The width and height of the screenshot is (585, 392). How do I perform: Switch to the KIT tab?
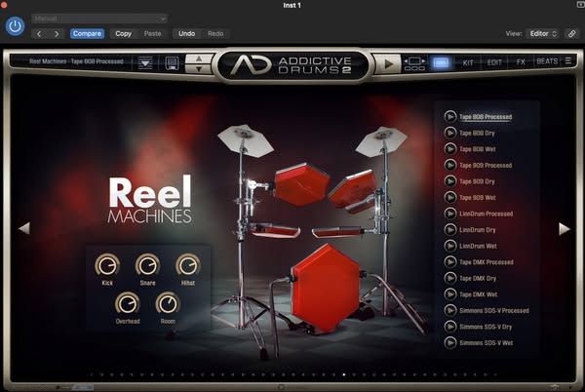(468, 61)
